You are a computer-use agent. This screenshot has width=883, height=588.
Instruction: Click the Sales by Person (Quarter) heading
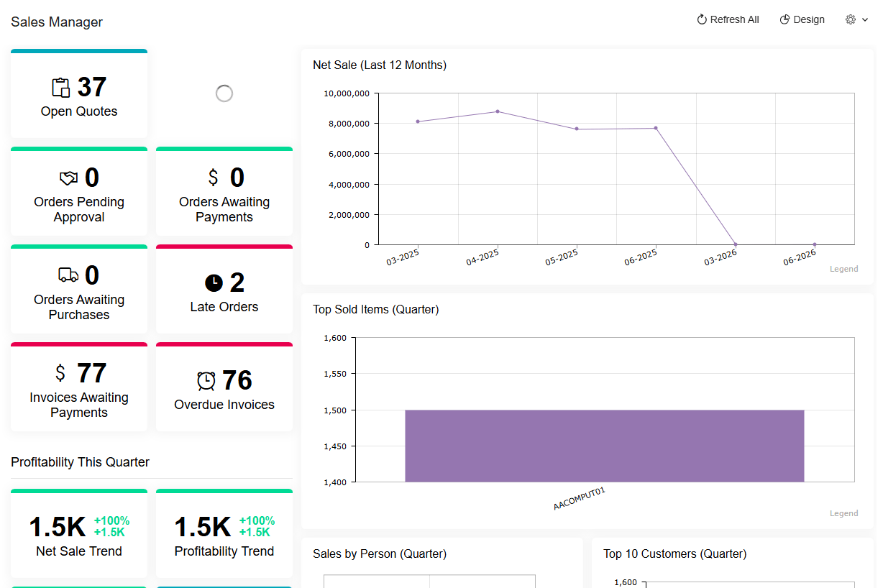coord(380,554)
